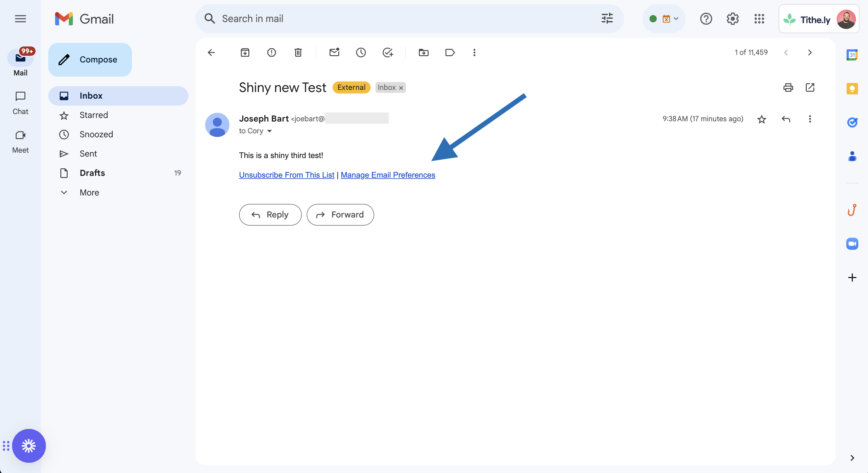This screenshot has width=868, height=473.
Task: Open the Starred folder
Action: coord(118,115)
